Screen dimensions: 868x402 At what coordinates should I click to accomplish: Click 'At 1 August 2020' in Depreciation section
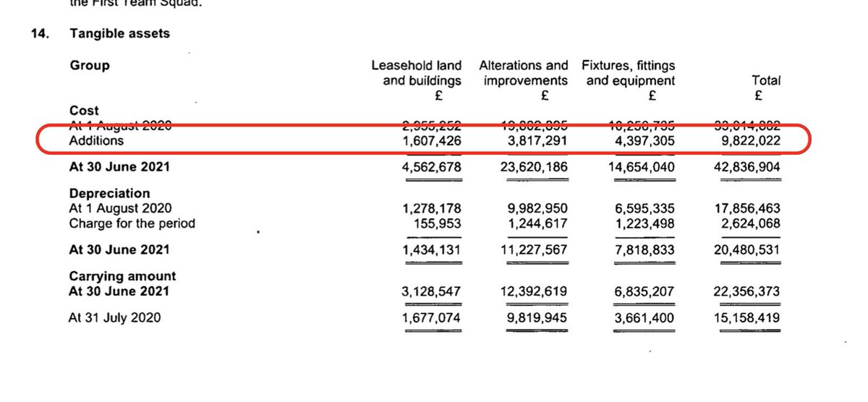[120, 209]
